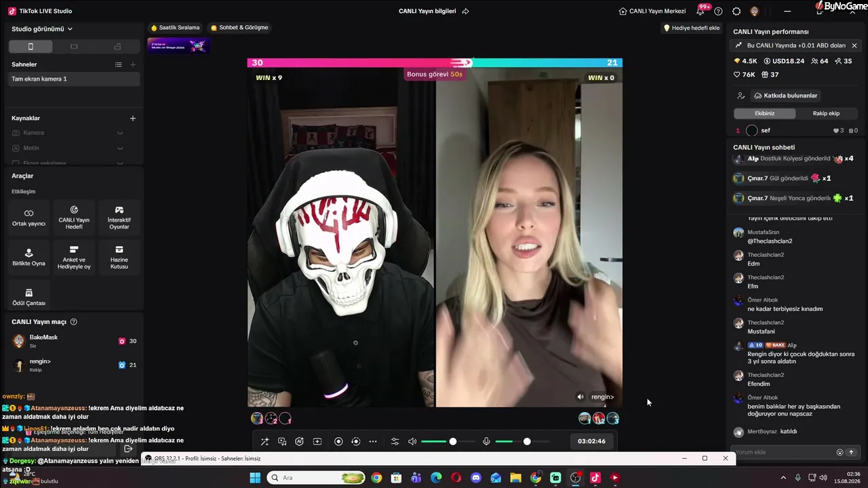This screenshot has width=868, height=488.
Task: Open CANLI Yayın Merkezi
Action: pos(652,12)
